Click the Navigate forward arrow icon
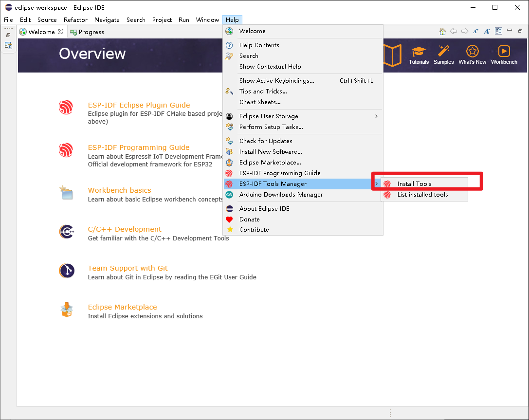Image resolution: width=529 pixels, height=420 pixels. point(464,31)
